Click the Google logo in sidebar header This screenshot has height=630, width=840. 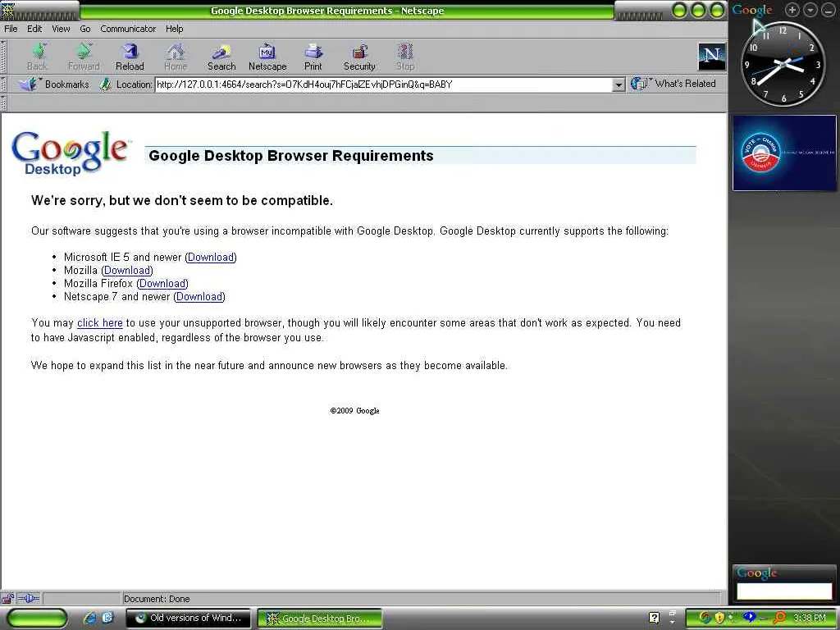752,10
